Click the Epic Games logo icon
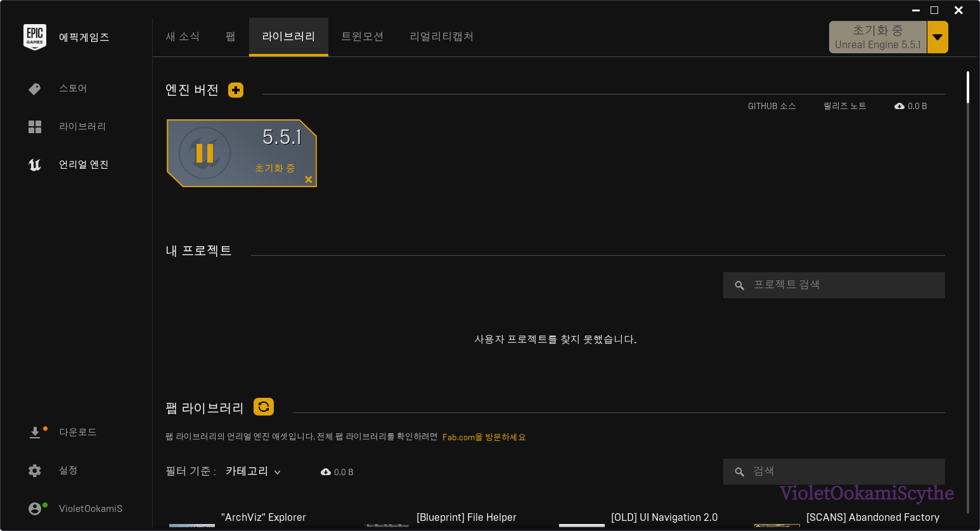The width and height of the screenshot is (980, 531). pos(35,37)
